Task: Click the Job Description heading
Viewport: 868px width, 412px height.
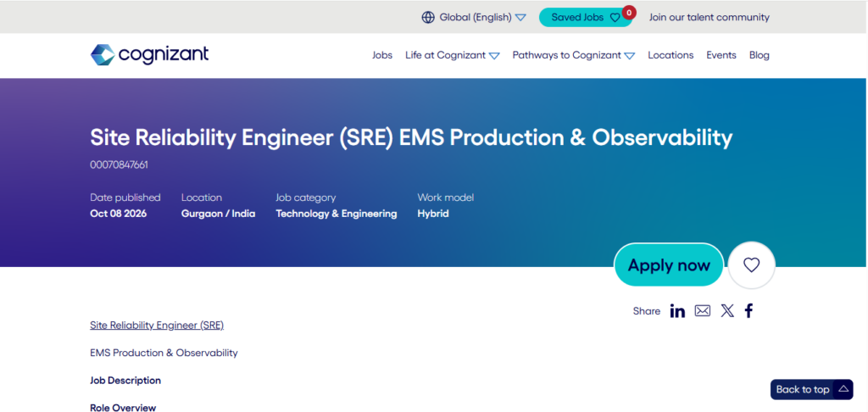Action: pyautogui.click(x=125, y=381)
